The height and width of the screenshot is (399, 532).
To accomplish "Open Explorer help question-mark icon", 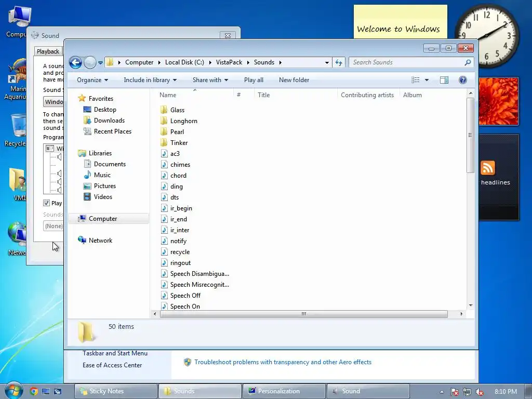I will click(x=463, y=80).
